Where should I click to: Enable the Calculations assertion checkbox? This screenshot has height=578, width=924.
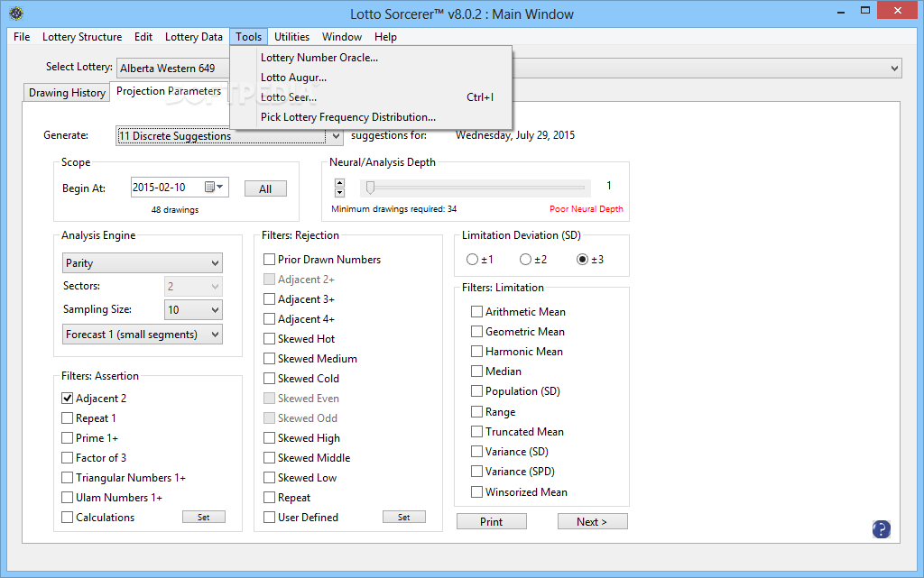[x=67, y=518]
